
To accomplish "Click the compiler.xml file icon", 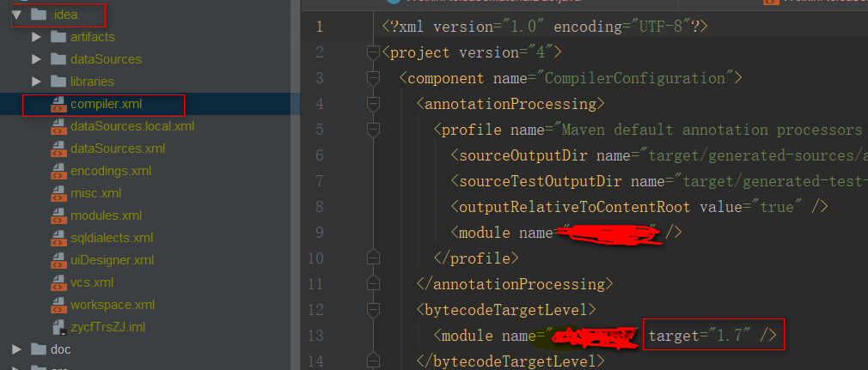I will pos(58,104).
